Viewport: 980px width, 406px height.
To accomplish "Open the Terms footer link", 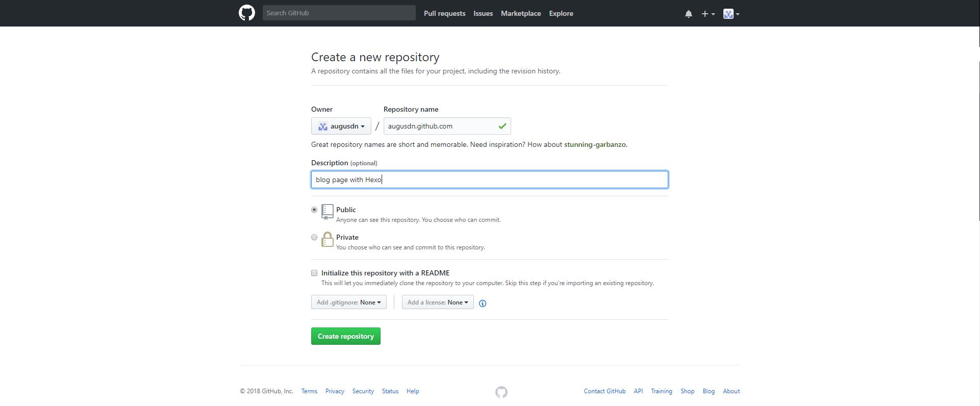I will point(309,391).
